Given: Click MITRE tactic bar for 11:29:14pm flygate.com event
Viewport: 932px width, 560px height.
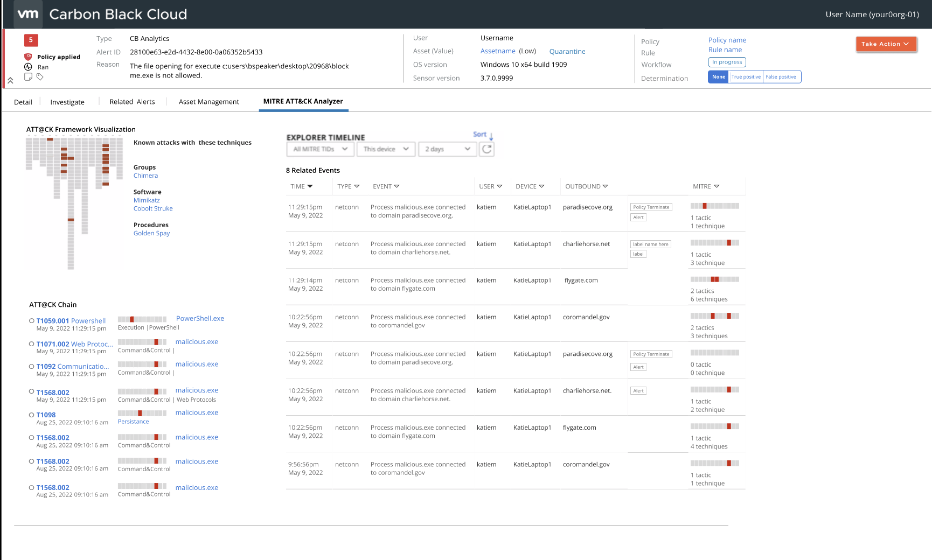Looking at the screenshot, I should point(715,279).
